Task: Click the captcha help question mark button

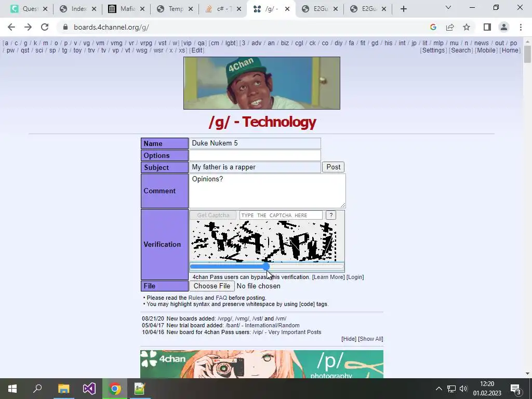Action: coord(331,215)
